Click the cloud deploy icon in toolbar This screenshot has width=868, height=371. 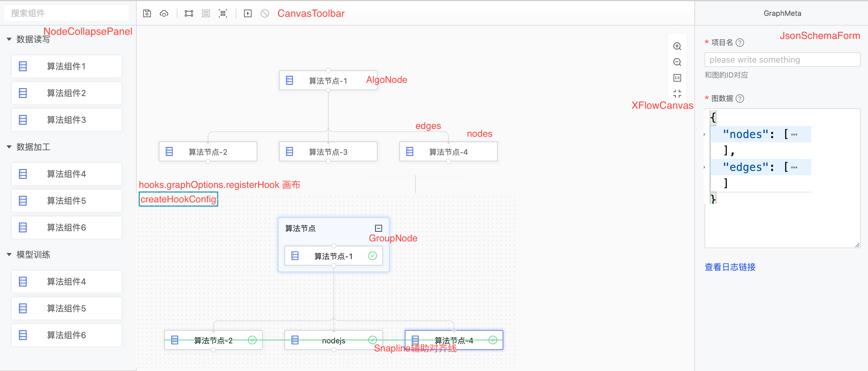164,13
